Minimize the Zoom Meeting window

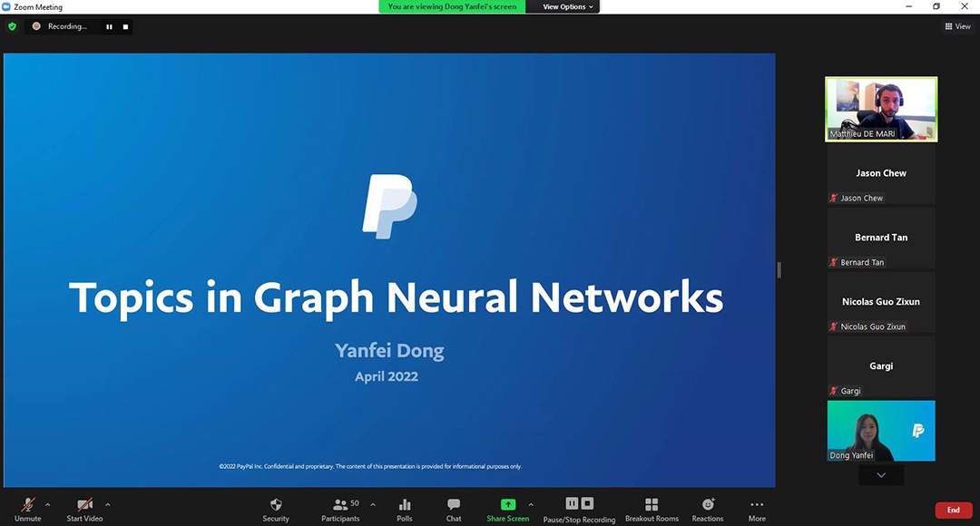(908, 6)
